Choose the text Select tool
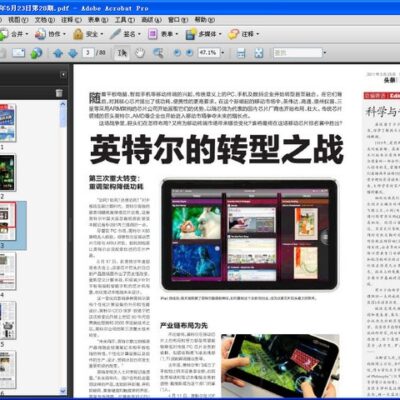Image resolution: width=400 pixels, height=400 pixels. pyautogui.click(x=122, y=53)
